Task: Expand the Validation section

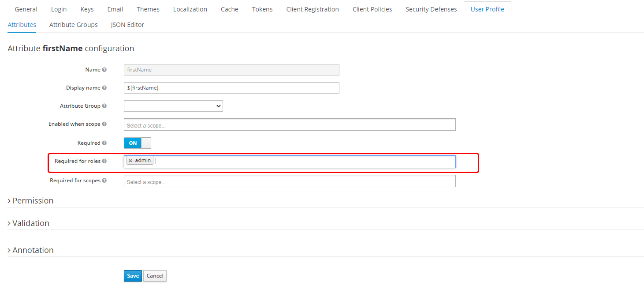Action: pos(28,223)
